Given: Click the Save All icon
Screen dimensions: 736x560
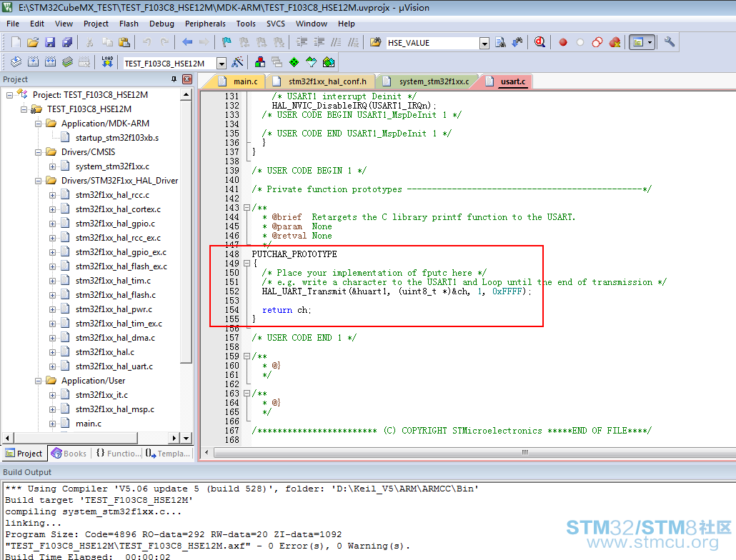Looking at the screenshot, I should click(x=67, y=42).
